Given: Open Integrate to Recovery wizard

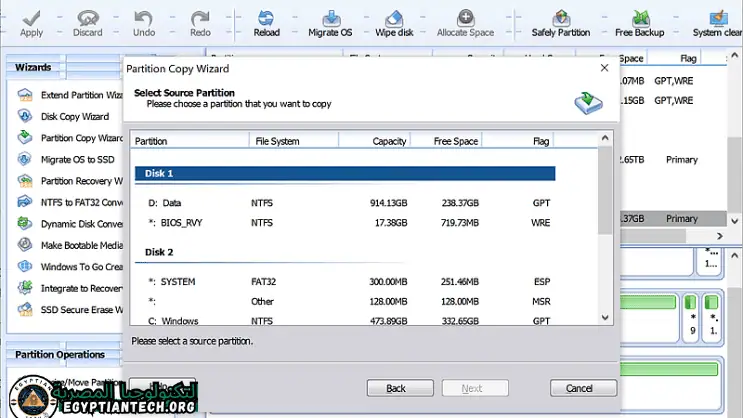Looking at the screenshot, I should coord(70,288).
